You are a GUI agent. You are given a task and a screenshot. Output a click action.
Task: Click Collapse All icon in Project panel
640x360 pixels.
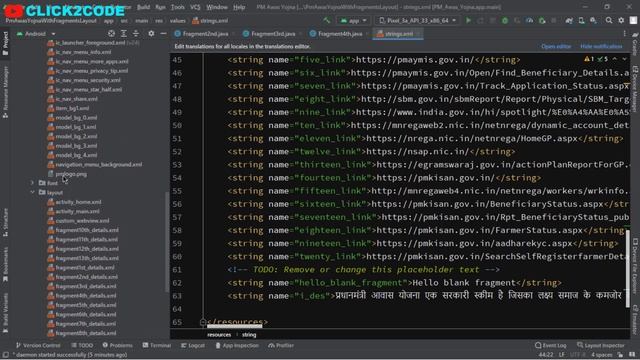136,33
